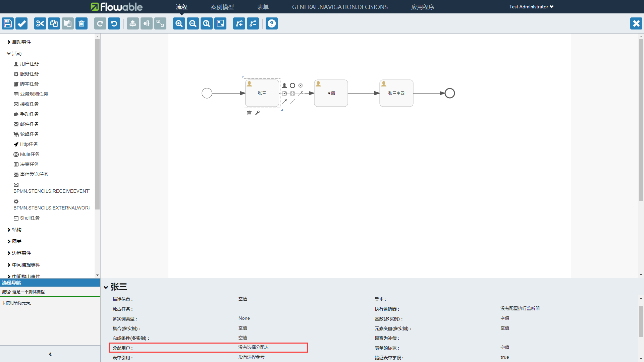Screen dimensions: 644x362
Task: Open the 案例模型 navigation tab
Action: pos(222,7)
